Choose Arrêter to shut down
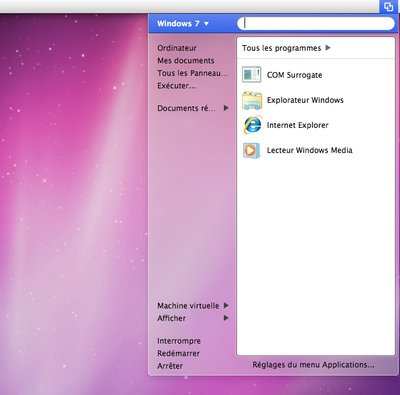This screenshot has width=400, height=395. (170, 366)
